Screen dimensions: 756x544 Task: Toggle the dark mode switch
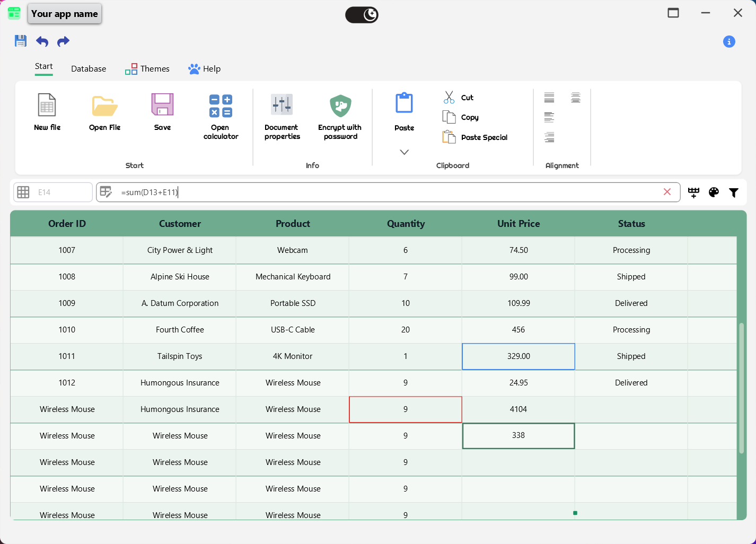click(362, 14)
